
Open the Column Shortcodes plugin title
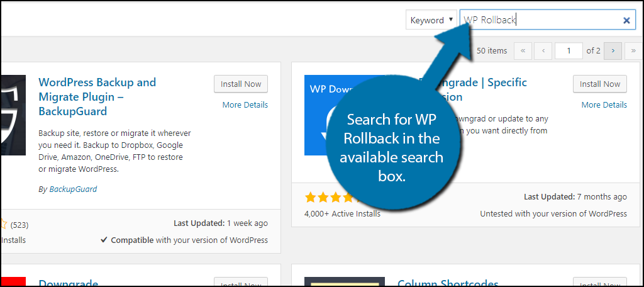pyautogui.click(x=448, y=283)
